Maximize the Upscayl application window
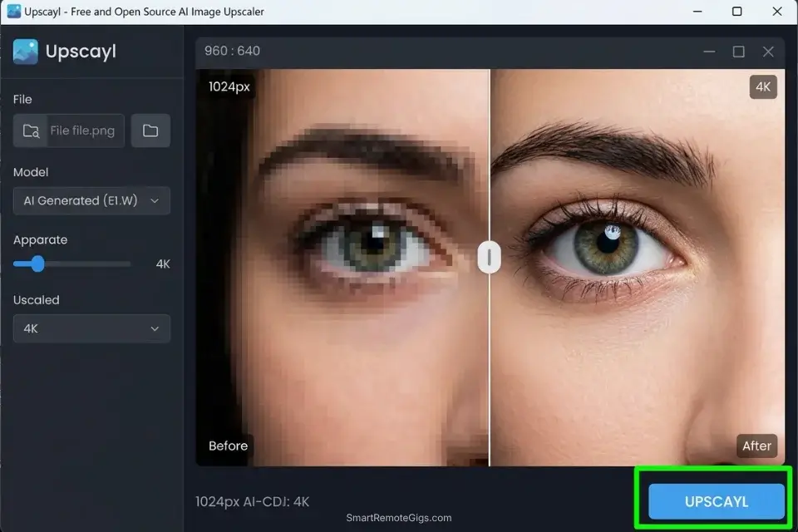 [x=736, y=11]
